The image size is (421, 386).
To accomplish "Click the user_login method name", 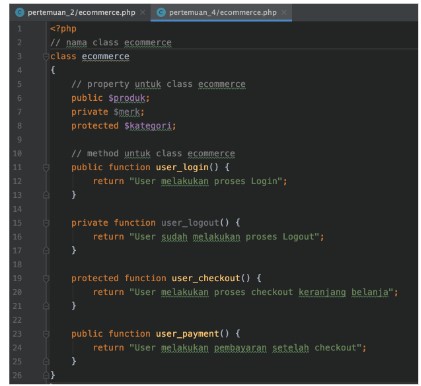I will 182,167.
